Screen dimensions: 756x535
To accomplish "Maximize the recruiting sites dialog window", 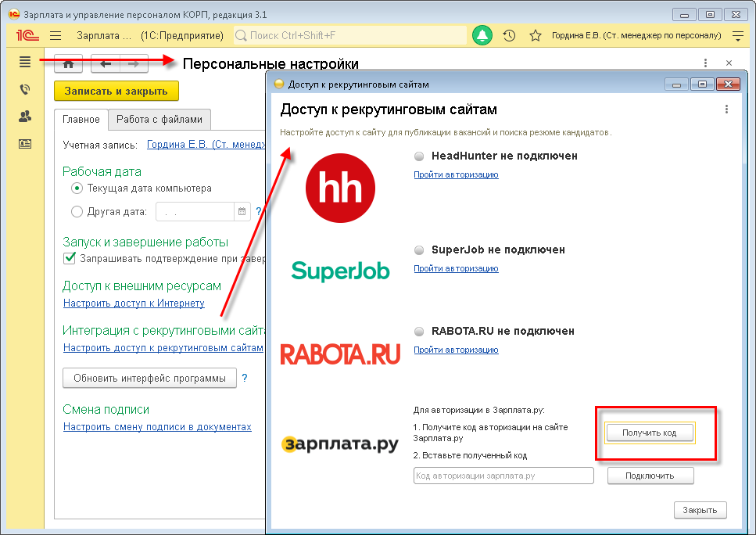I will [x=702, y=84].
